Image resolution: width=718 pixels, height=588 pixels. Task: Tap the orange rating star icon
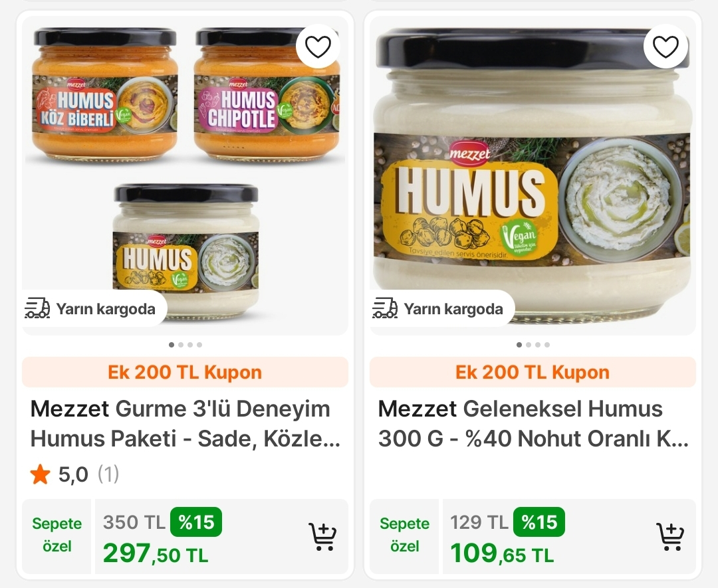coord(41,474)
